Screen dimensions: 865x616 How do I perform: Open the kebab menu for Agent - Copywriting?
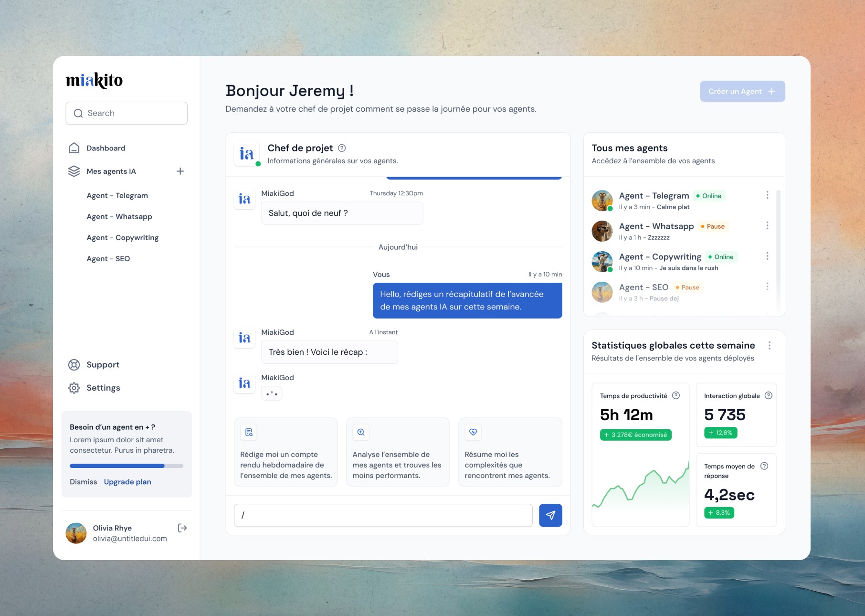pyautogui.click(x=767, y=256)
